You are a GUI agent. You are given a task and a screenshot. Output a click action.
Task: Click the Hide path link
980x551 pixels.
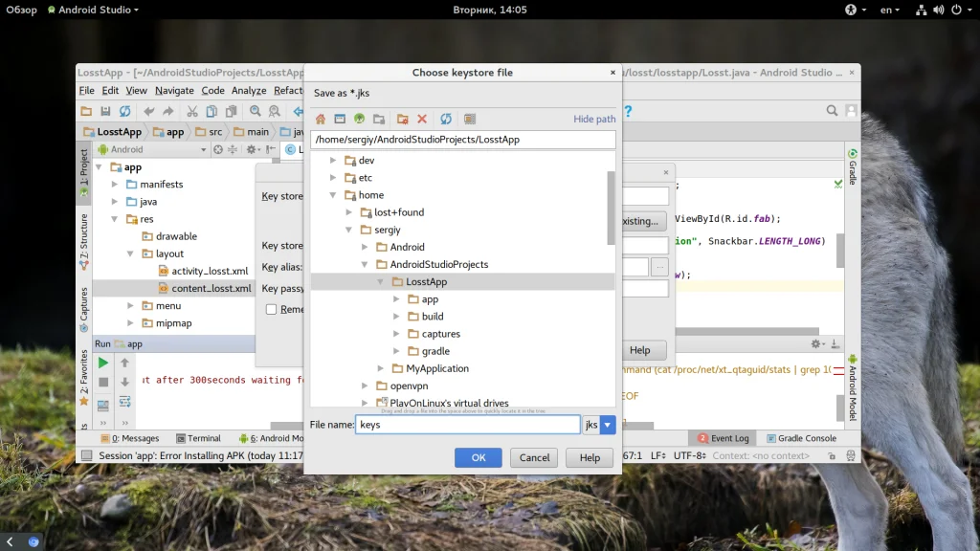point(594,120)
